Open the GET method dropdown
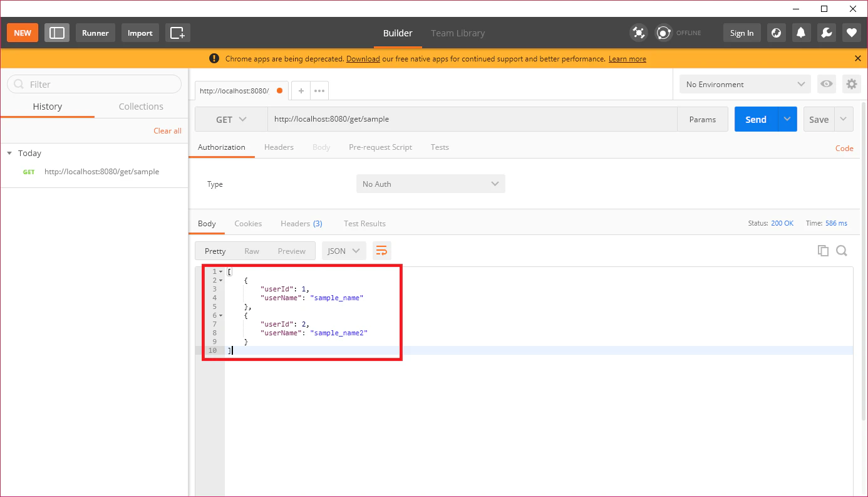This screenshot has height=497, width=868. 231,119
